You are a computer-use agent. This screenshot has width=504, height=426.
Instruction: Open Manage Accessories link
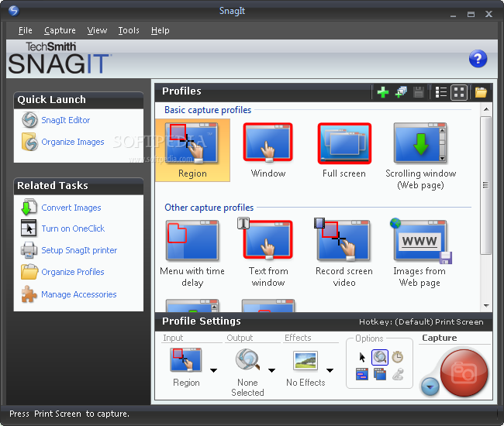(x=79, y=294)
